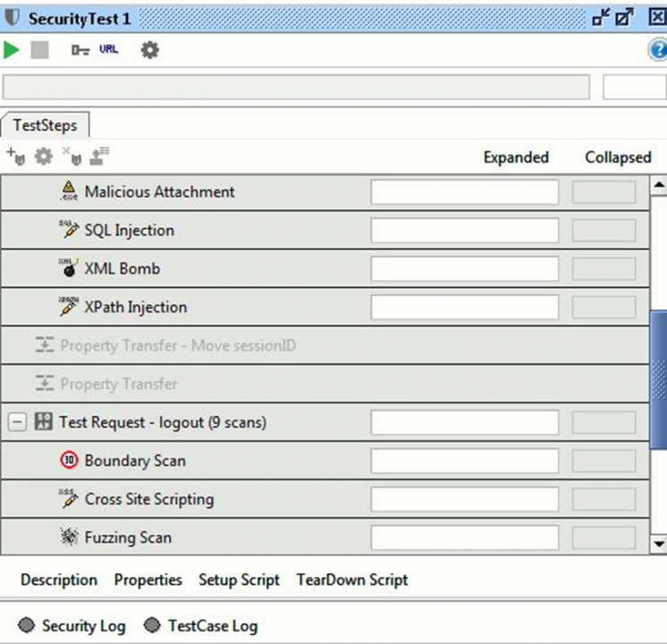Open the TearDown Script tab
The image size is (667, 644).
point(352,580)
